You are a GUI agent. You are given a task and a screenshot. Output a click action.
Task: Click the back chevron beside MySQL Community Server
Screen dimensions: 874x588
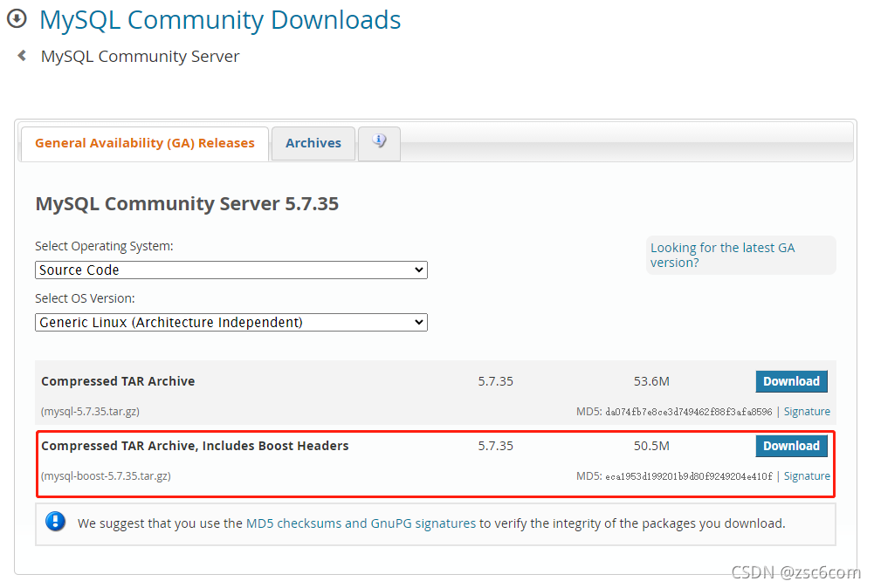point(22,56)
